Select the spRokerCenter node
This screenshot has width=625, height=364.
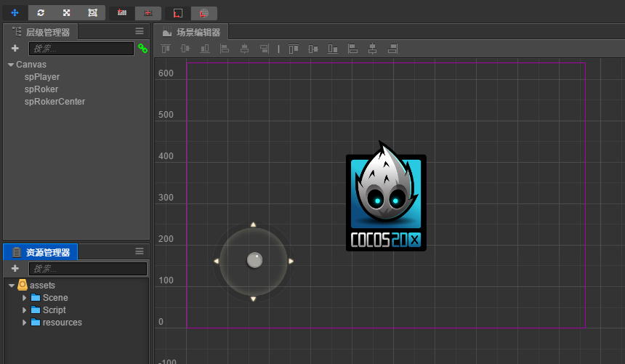click(x=55, y=102)
